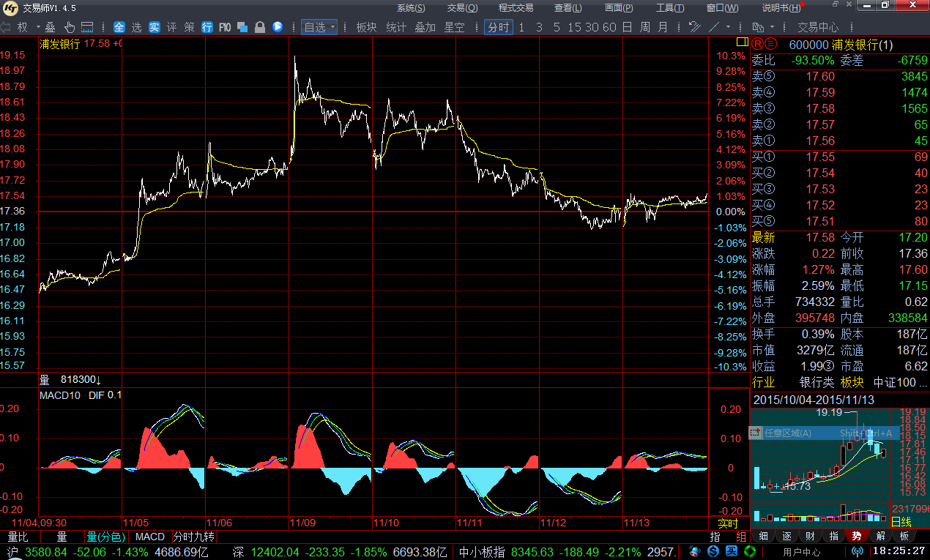The height and width of the screenshot is (560, 930).
Task: Click the ruler measurement tool icon
Action: tap(87, 27)
